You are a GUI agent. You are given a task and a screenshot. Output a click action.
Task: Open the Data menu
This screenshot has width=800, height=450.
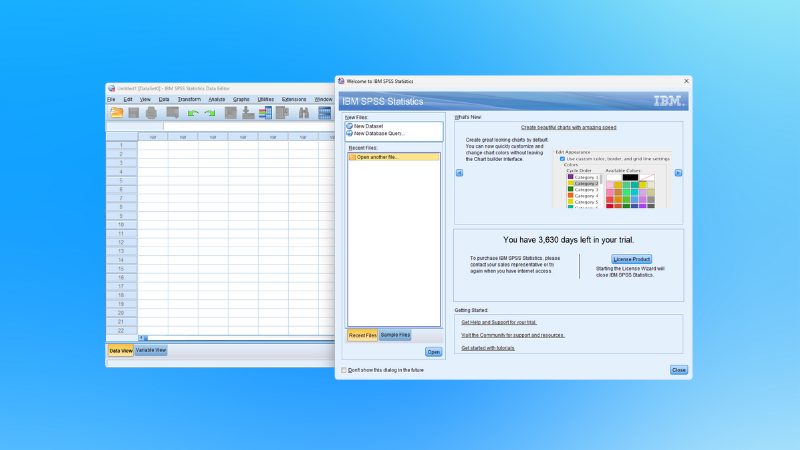(164, 99)
